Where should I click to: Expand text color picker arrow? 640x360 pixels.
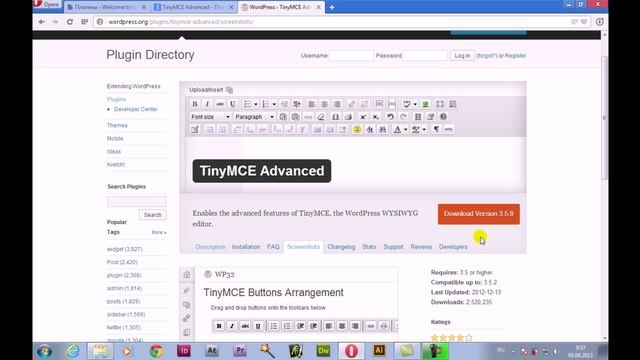(x=406, y=129)
